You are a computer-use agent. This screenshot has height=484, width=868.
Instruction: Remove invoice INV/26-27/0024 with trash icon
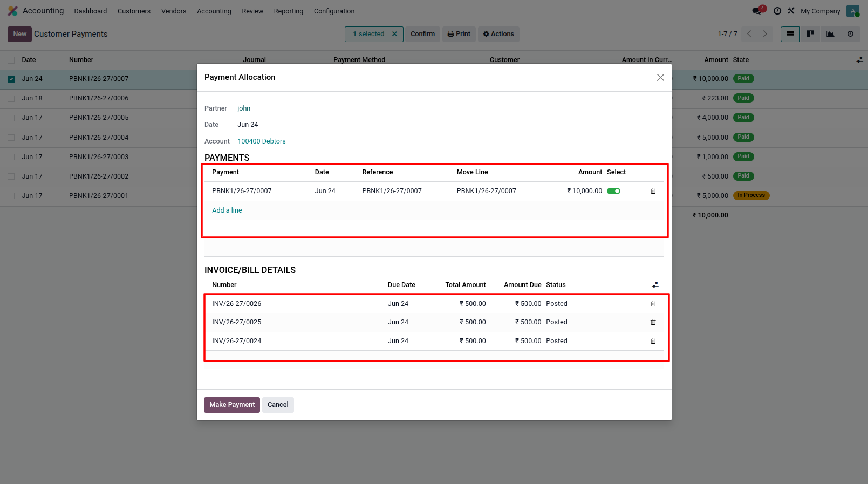[653, 341]
